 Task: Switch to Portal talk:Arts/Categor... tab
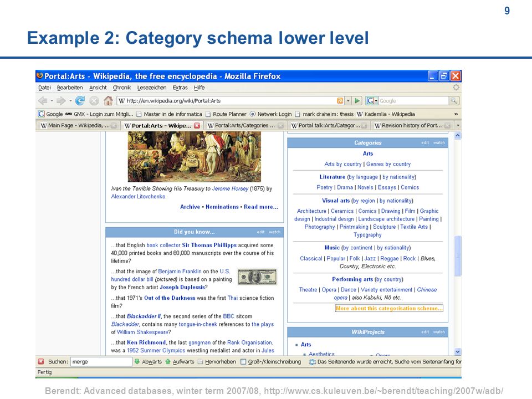pos(329,126)
